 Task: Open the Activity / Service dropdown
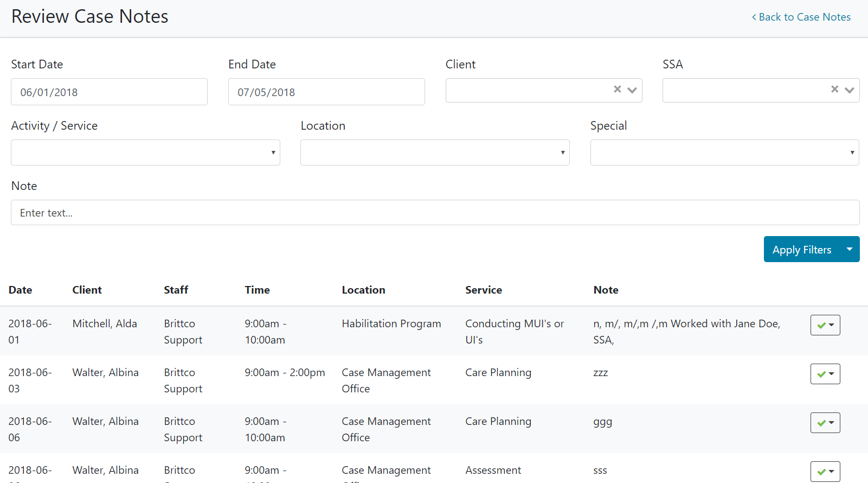pos(145,152)
